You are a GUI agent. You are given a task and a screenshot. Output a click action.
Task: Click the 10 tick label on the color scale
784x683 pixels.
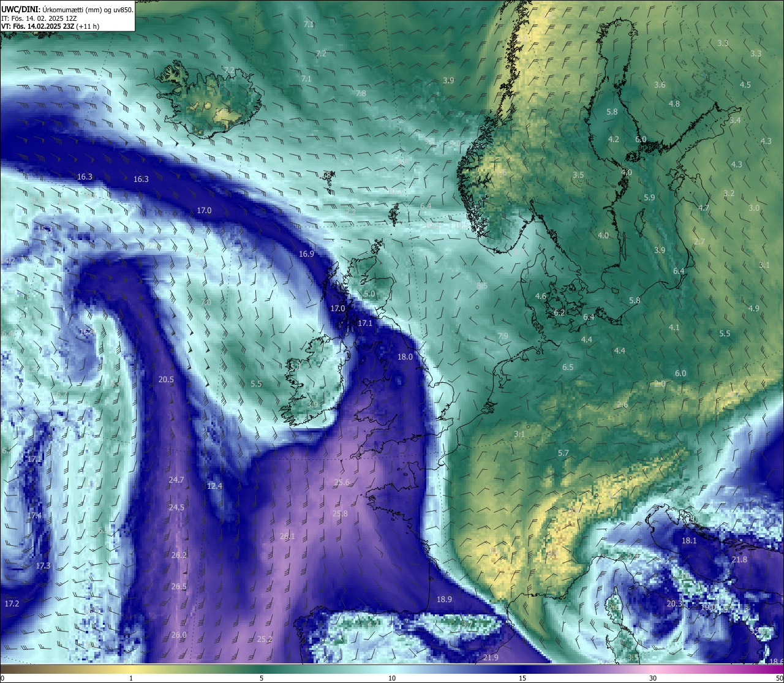pos(392,678)
